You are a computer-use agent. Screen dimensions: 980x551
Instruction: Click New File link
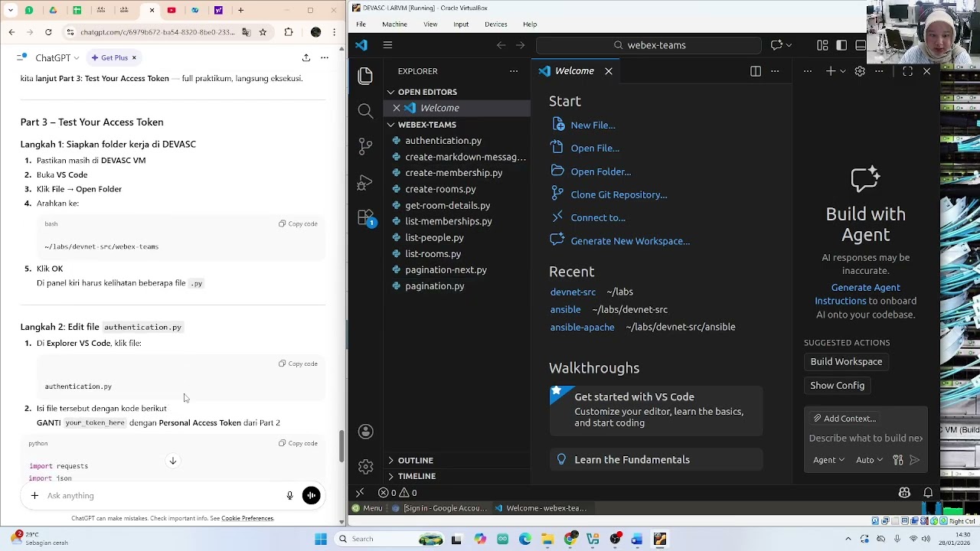coord(593,125)
